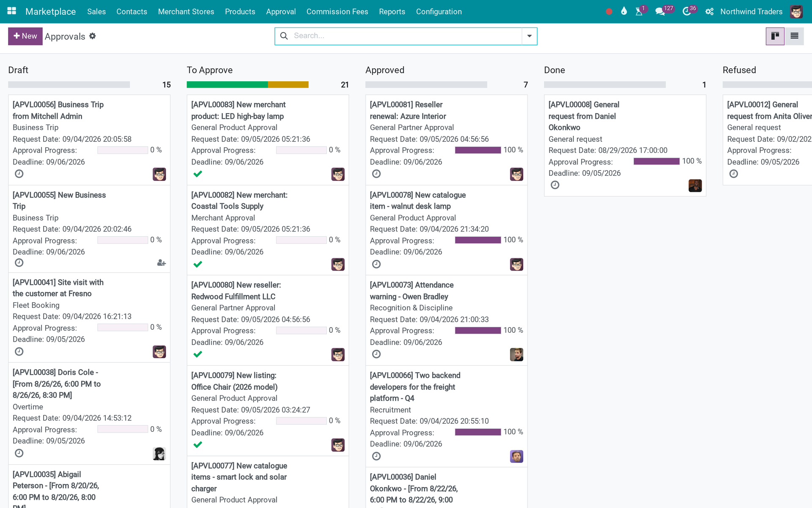Open activity clock on APVL00081 card
The width and height of the screenshot is (812, 508).
pyautogui.click(x=376, y=174)
